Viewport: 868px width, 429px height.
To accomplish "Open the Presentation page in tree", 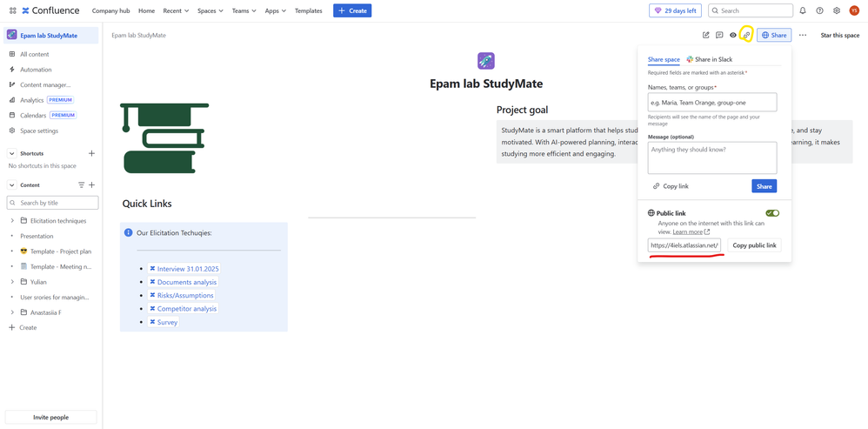I will pyautogui.click(x=37, y=236).
